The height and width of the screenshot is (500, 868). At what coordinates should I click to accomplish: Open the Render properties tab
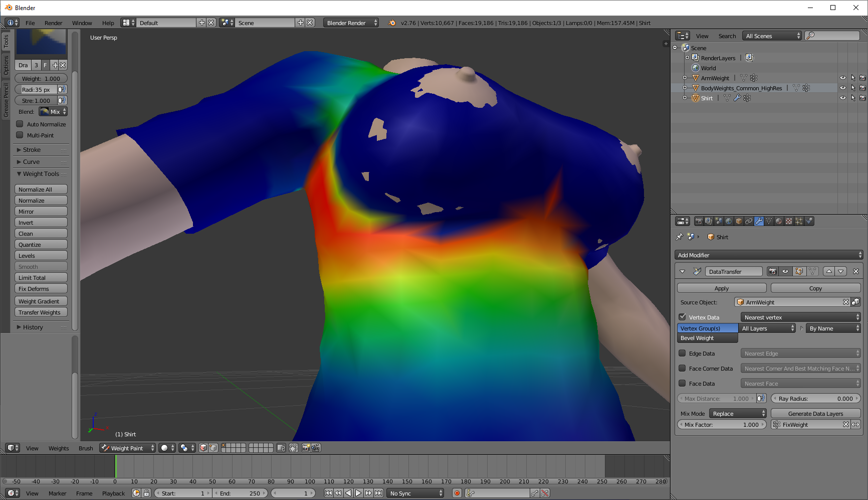699,221
